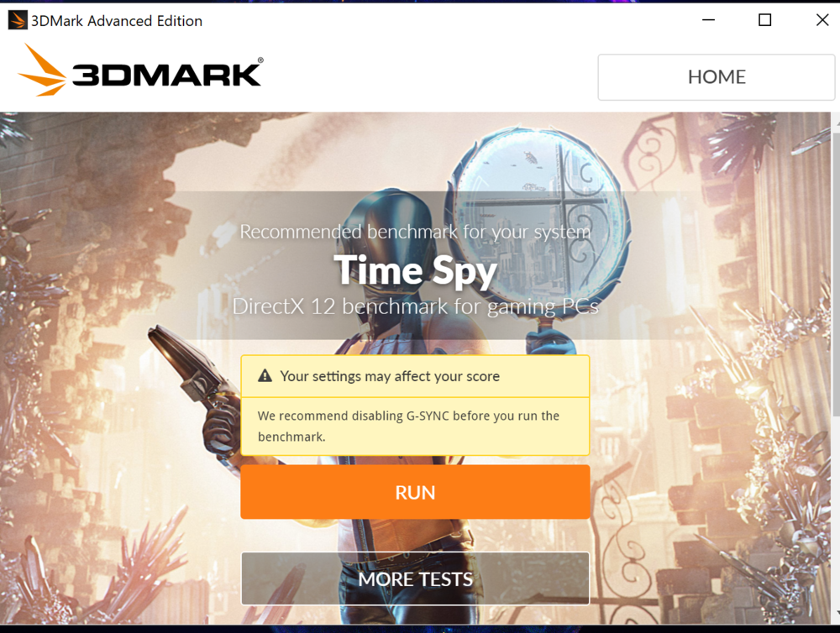This screenshot has height=633, width=840.
Task: Click the DirectX 12 benchmark subtitle
Action: (415, 307)
